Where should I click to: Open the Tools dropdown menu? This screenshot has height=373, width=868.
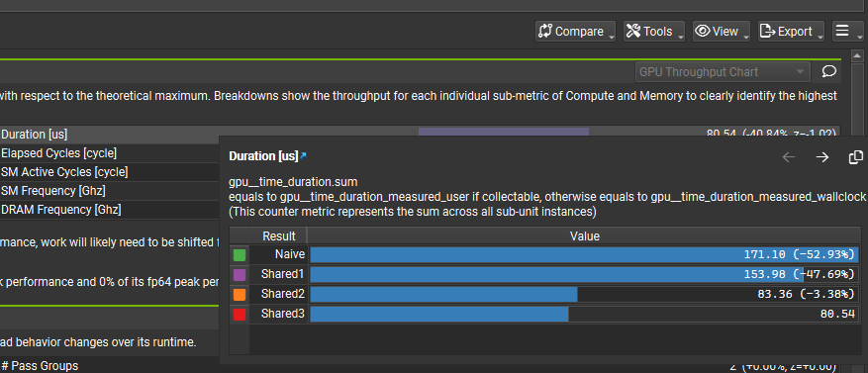click(654, 32)
